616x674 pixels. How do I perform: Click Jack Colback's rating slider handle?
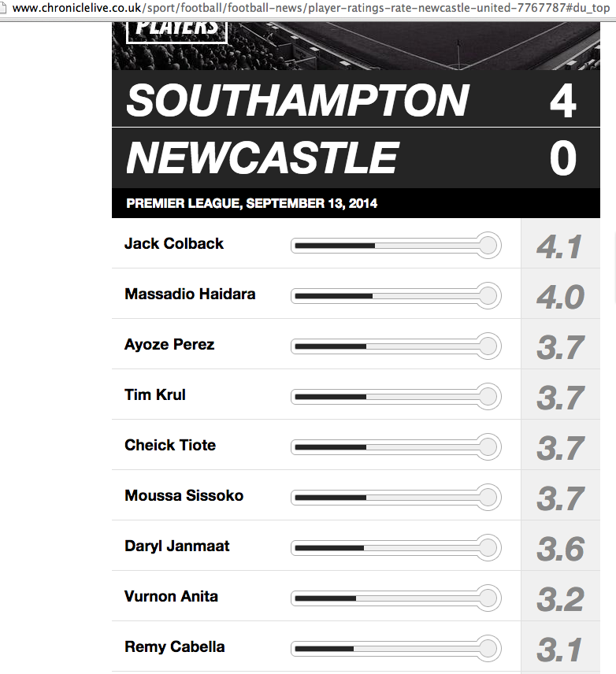coord(488,246)
